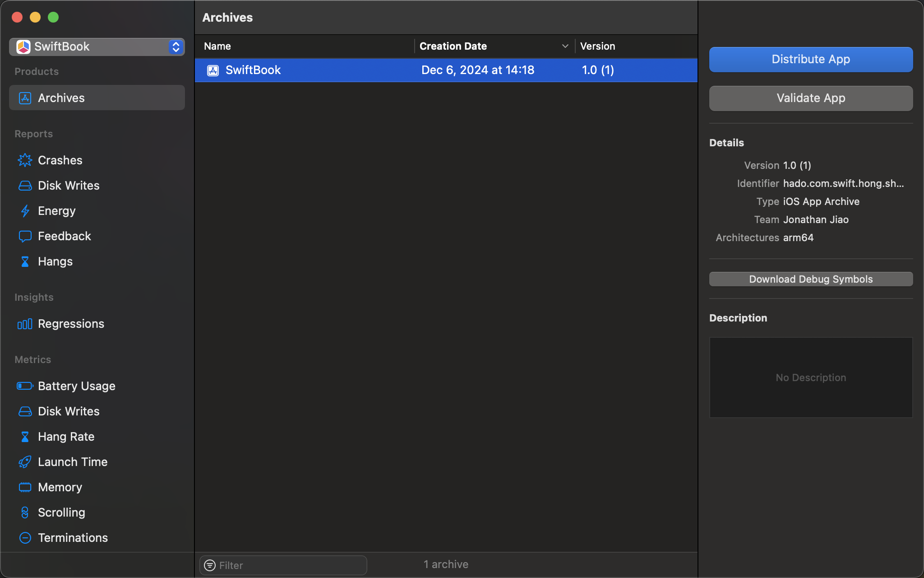
Task: Click the Crashes starburst icon
Action: pyautogui.click(x=25, y=160)
